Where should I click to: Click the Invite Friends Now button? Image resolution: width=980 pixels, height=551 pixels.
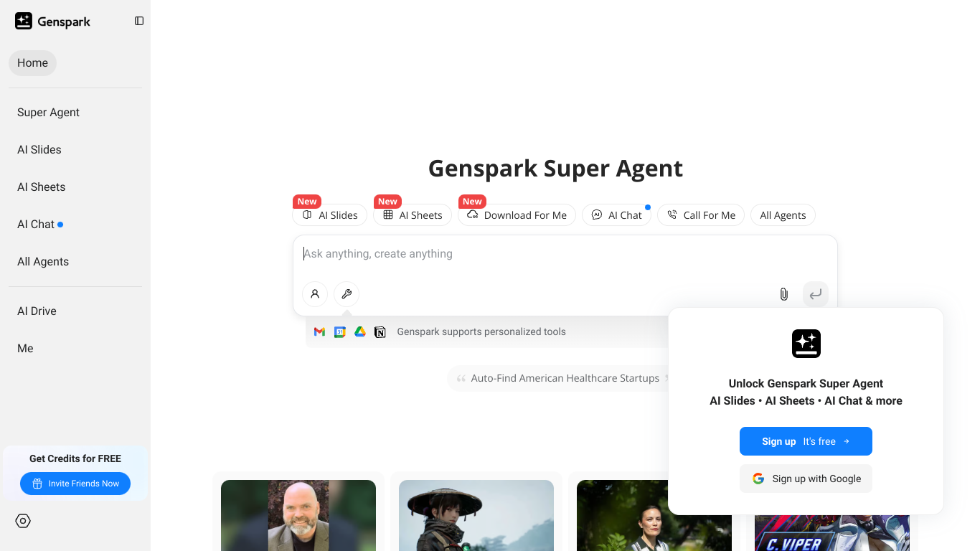[x=75, y=484]
